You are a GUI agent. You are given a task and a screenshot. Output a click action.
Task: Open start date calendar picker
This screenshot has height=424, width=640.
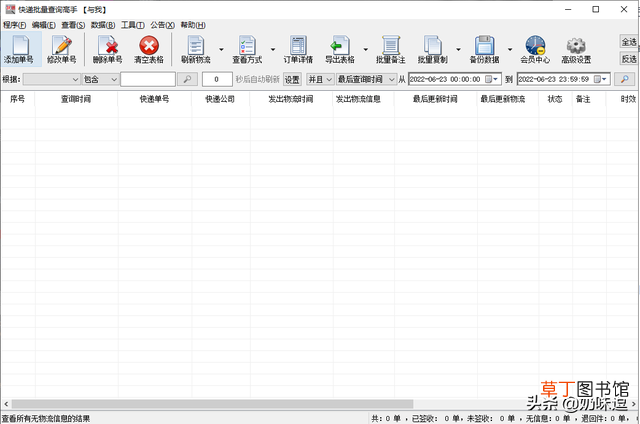pyautogui.click(x=491, y=79)
